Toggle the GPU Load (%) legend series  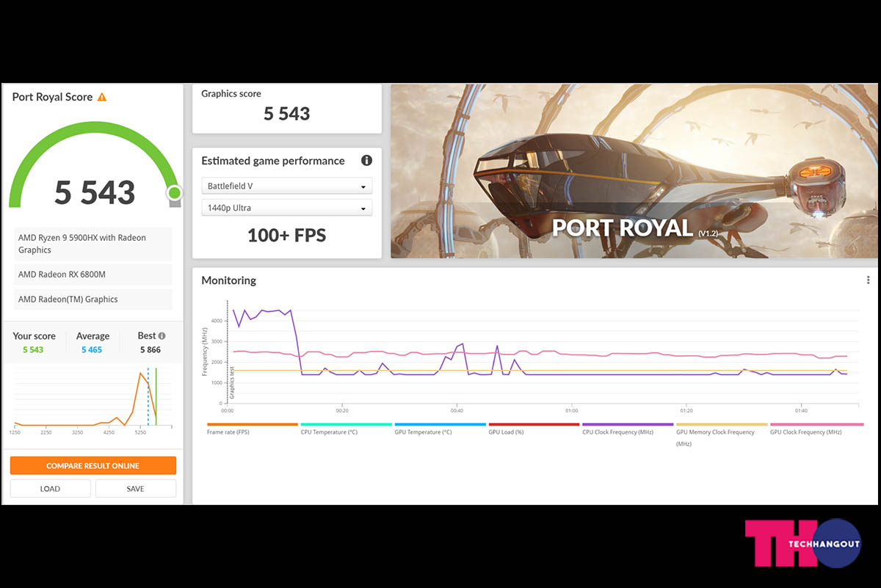pos(534,429)
